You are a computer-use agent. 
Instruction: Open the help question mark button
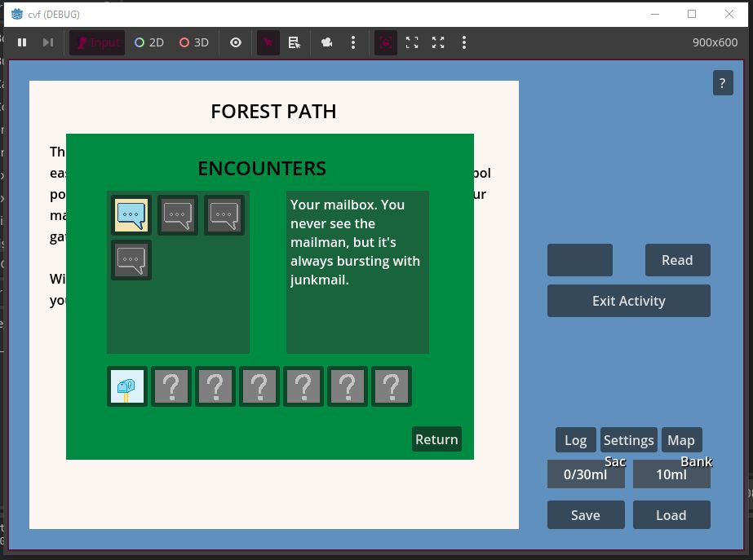point(723,83)
